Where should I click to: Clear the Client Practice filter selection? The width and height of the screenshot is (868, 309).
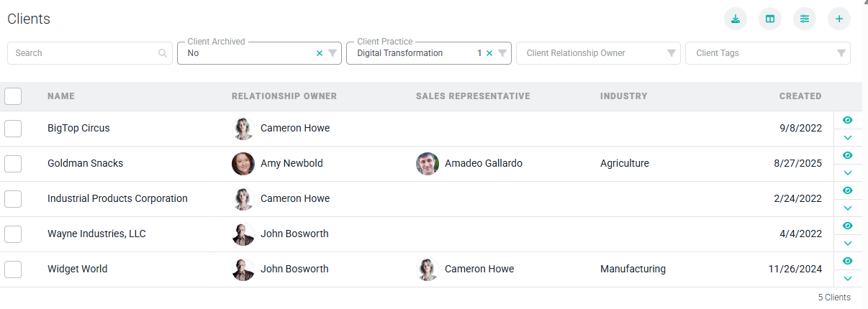[x=489, y=53]
